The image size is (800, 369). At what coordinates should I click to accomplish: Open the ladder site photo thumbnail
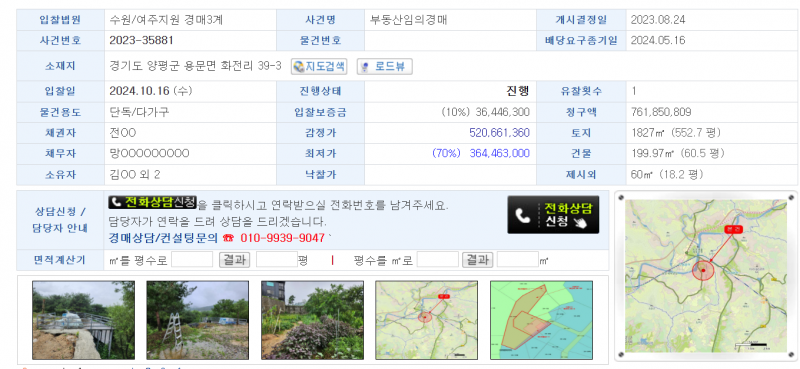(198, 320)
